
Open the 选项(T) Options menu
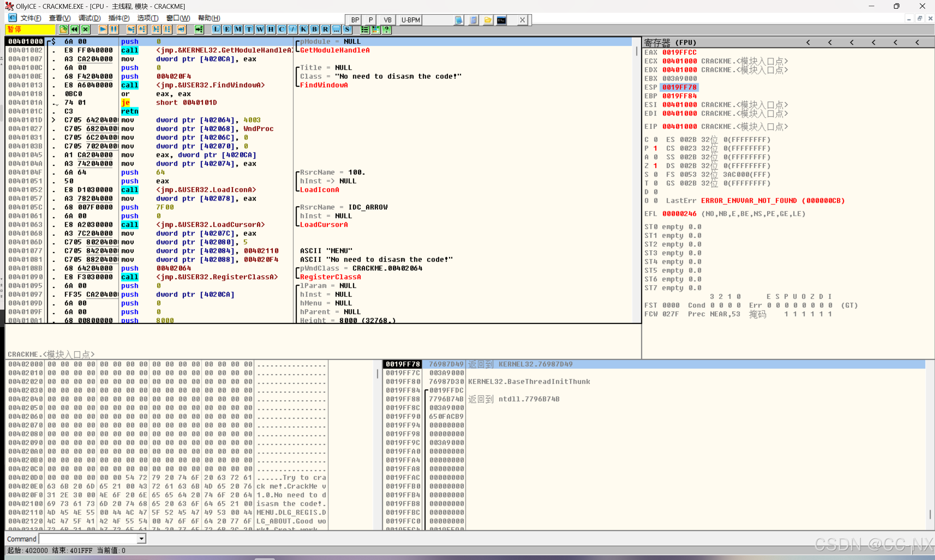[148, 18]
